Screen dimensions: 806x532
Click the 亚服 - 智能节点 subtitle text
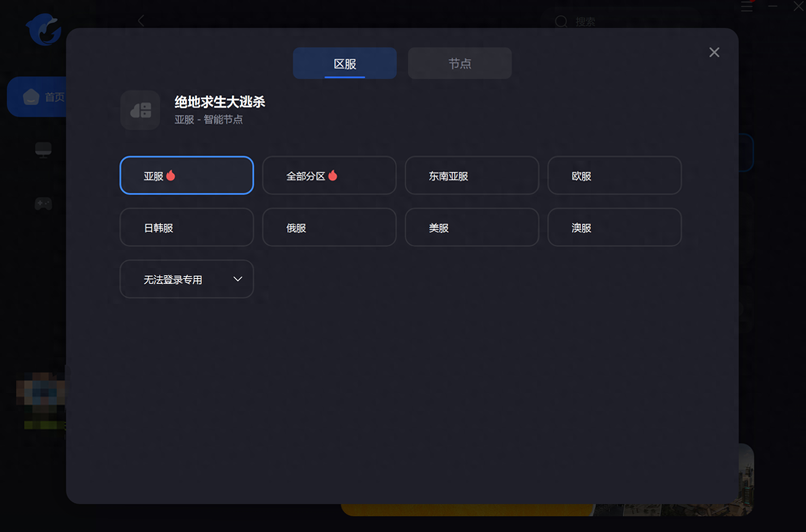click(x=209, y=119)
